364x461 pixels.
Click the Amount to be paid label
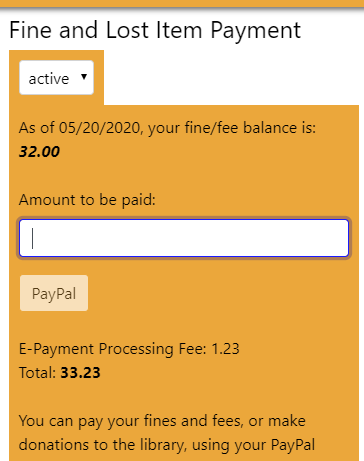[87, 200]
